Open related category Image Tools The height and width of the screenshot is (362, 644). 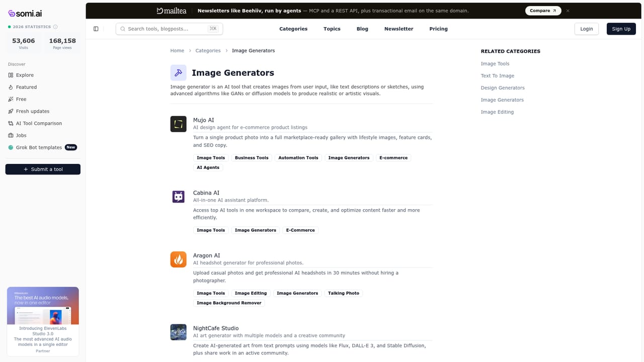[x=495, y=64]
